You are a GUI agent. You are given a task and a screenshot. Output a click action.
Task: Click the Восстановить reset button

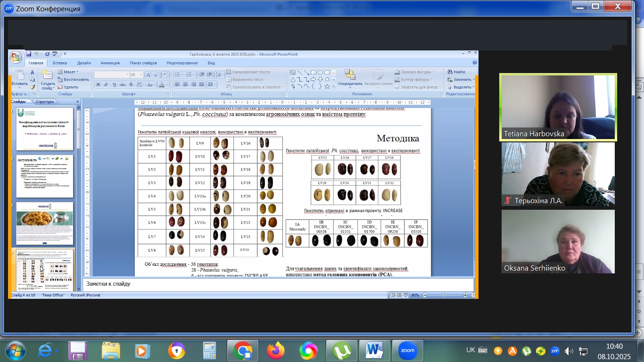[x=73, y=80]
